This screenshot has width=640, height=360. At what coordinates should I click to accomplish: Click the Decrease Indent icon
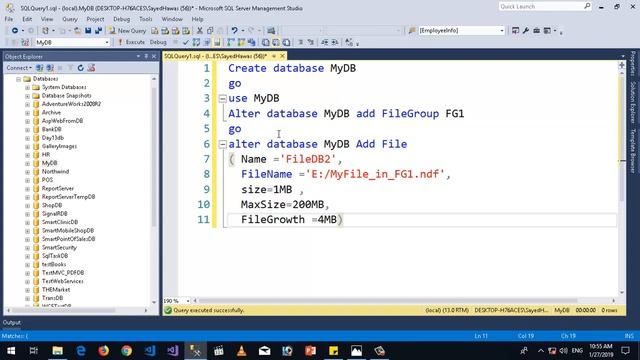324,42
